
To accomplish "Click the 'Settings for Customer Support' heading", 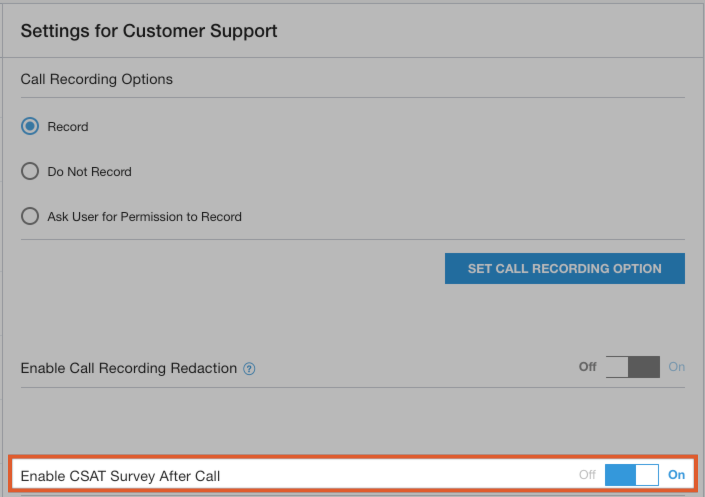I will (x=149, y=31).
